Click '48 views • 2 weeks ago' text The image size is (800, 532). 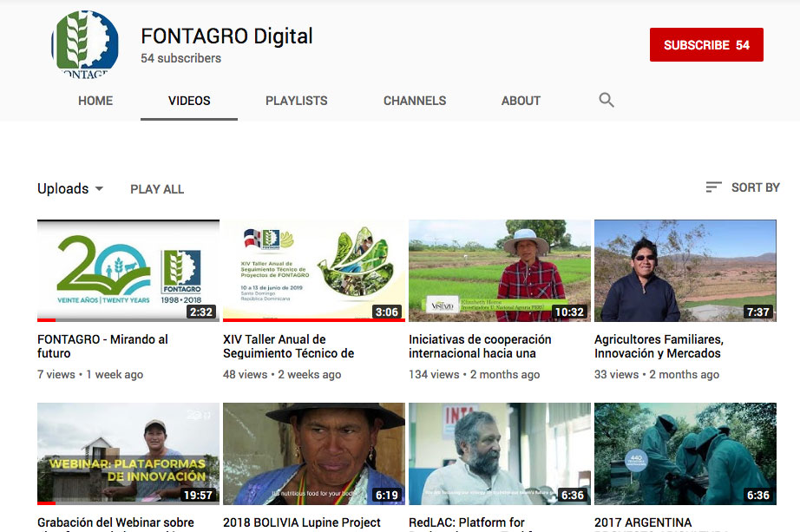282,374
